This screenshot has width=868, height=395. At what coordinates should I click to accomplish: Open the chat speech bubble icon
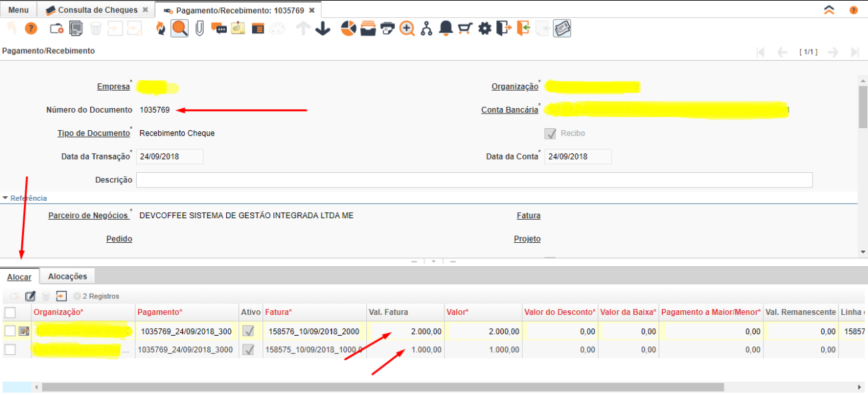coord(218,29)
